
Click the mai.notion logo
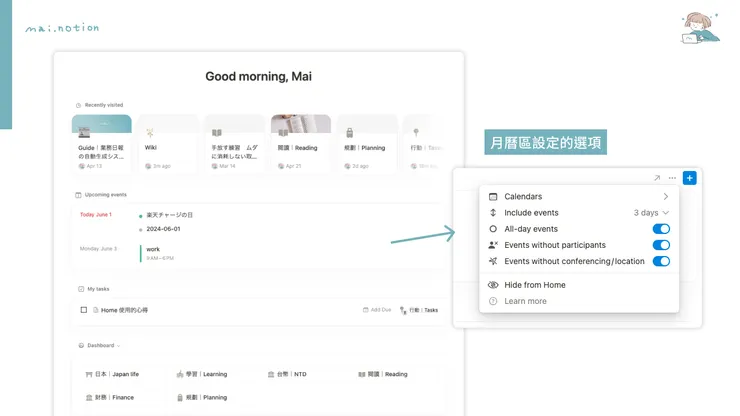pos(62,28)
